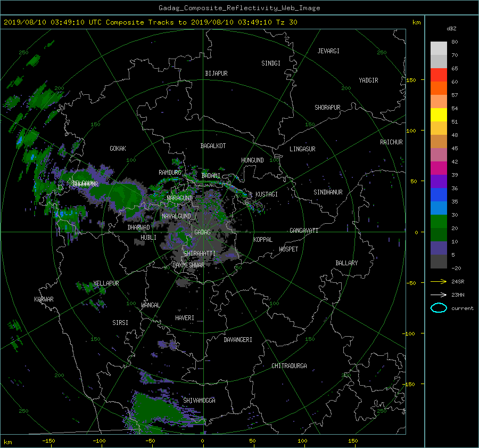Select the SIRSI city label
Viewport: 479px width, 448px height.
click(x=120, y=323)
